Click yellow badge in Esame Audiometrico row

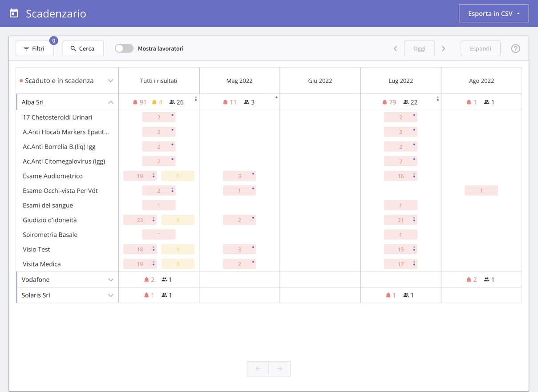tap(178, 176)
